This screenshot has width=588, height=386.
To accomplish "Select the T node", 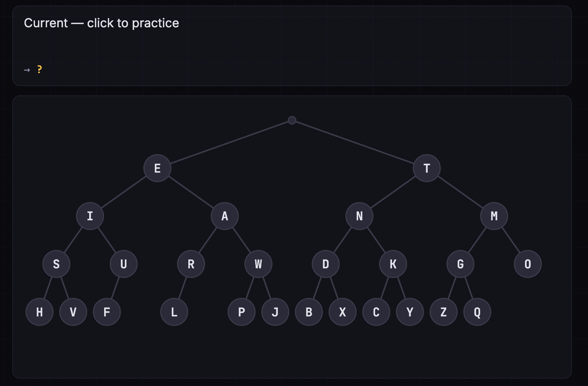I will (x=427, y=168).
